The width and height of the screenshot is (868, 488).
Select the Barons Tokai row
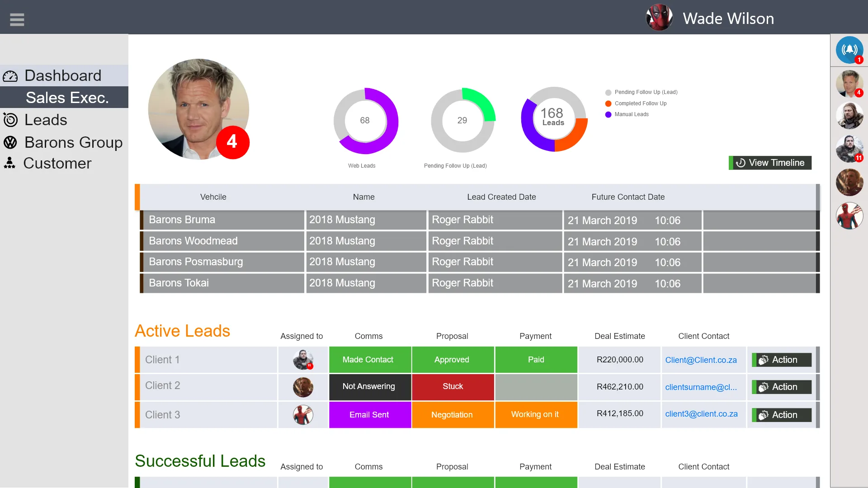click(480, 283)
